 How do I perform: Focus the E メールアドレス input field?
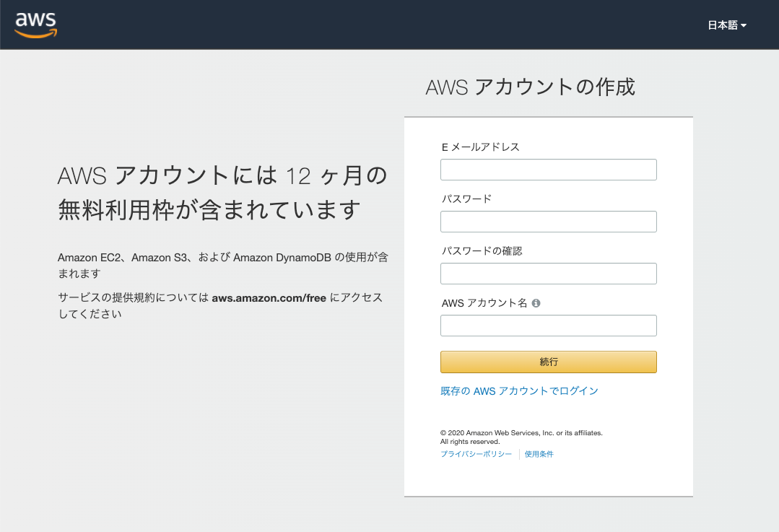point(549,170)
